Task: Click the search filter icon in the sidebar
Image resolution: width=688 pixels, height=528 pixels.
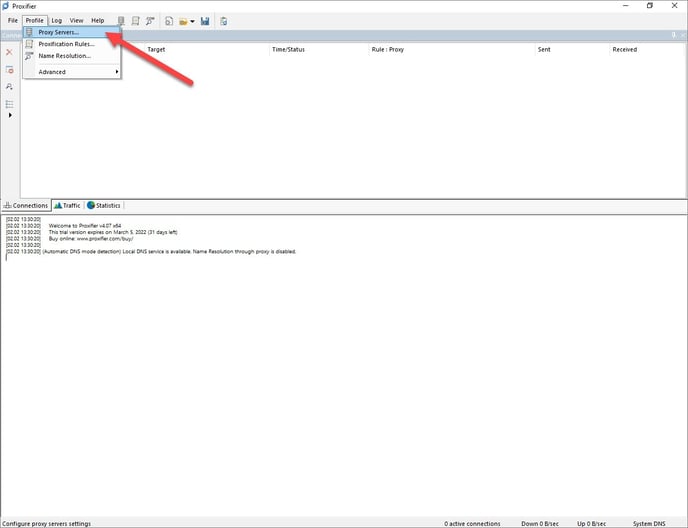Action: 9,87
